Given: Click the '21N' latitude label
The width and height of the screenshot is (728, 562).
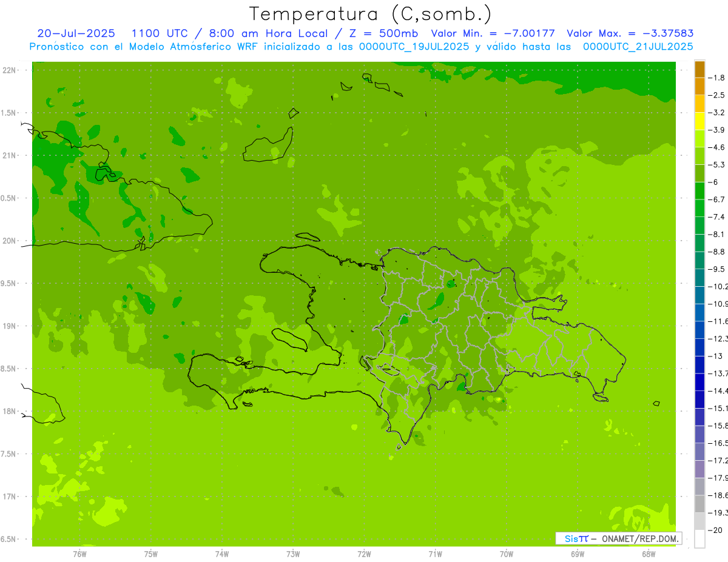Looking at the screenshot, I should click(10, 156).
